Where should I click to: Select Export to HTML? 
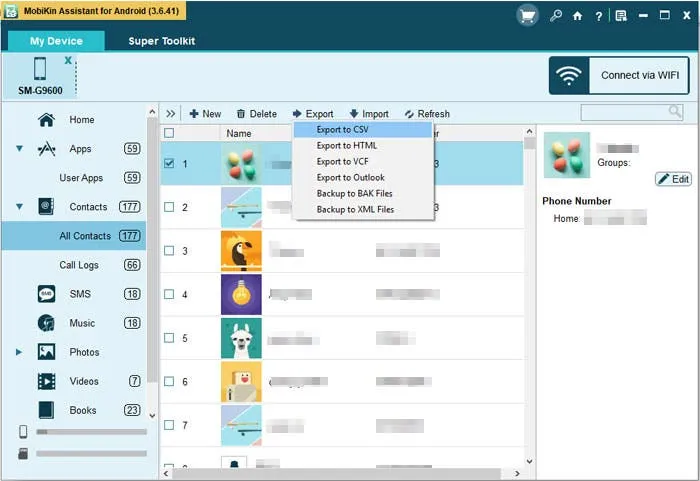click(x=363, y=146)
